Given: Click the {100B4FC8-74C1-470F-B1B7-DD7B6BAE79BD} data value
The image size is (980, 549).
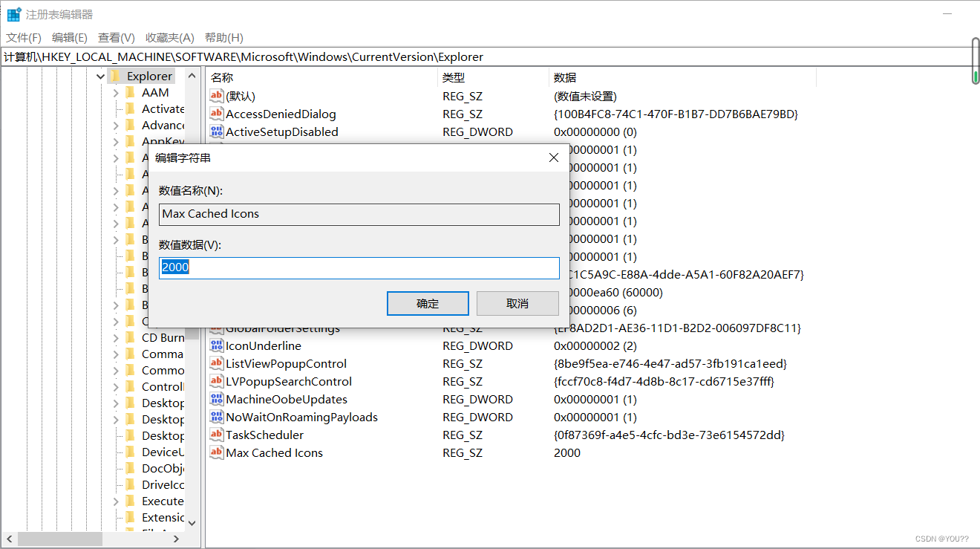Looking at the screenshot, I should click(x=676, y=114).
